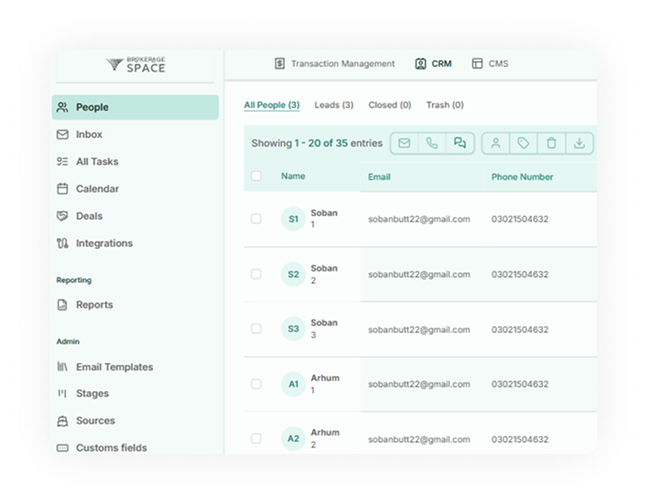Viewport: 647px width, 504px height.
Task: Open contact Arhum 1 name
Action: pyautogui.click(x=325, y=384)
